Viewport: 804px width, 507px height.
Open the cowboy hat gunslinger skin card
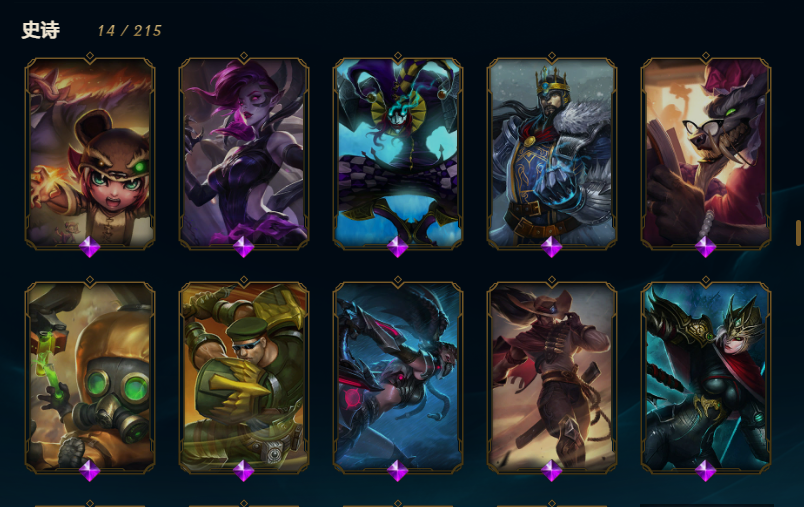(x=552, y=376)
